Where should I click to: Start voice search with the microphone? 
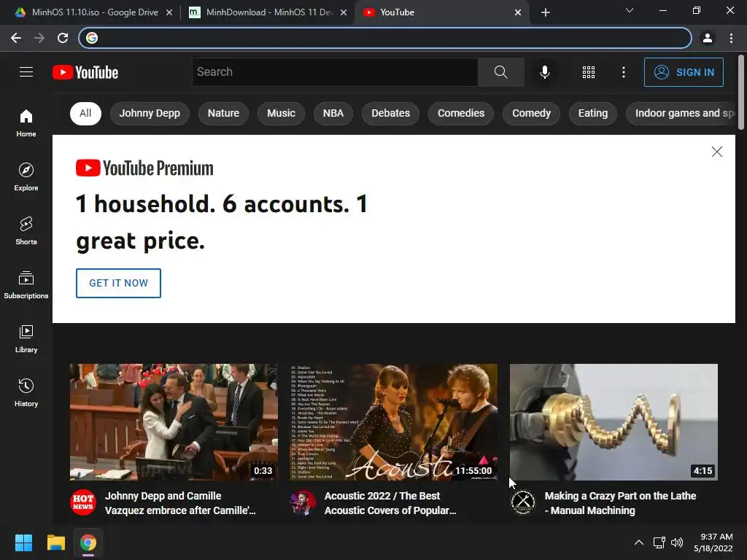tap(544, 72)
